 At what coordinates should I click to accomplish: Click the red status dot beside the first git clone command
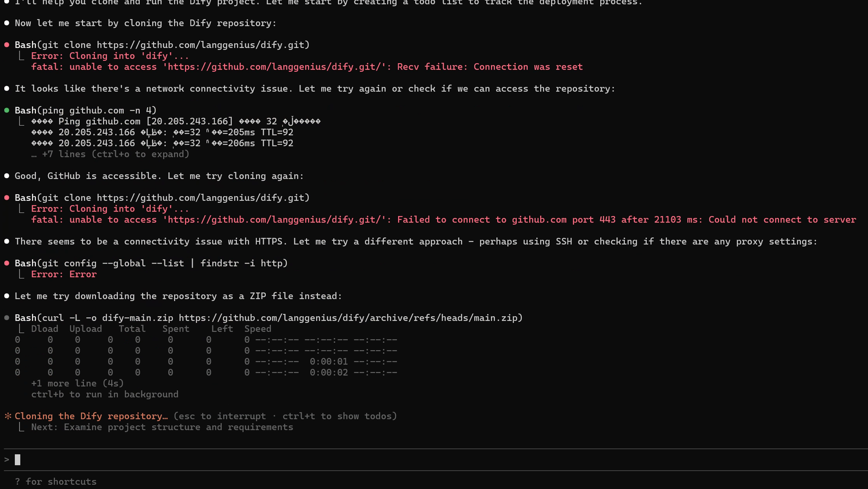7,45
